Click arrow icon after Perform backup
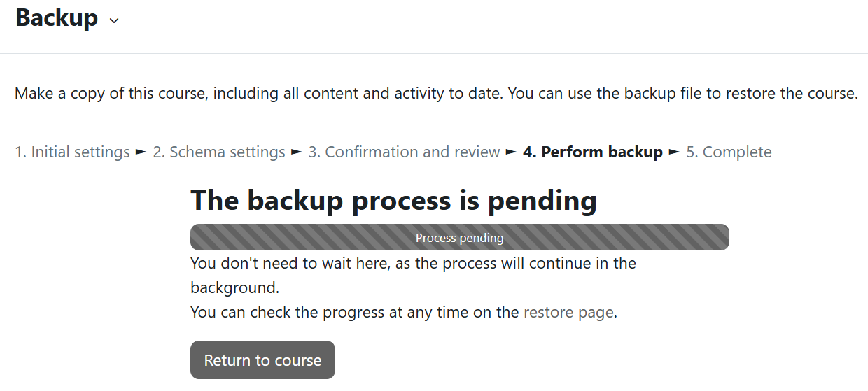Screen dimensions: 868x391 674,152
